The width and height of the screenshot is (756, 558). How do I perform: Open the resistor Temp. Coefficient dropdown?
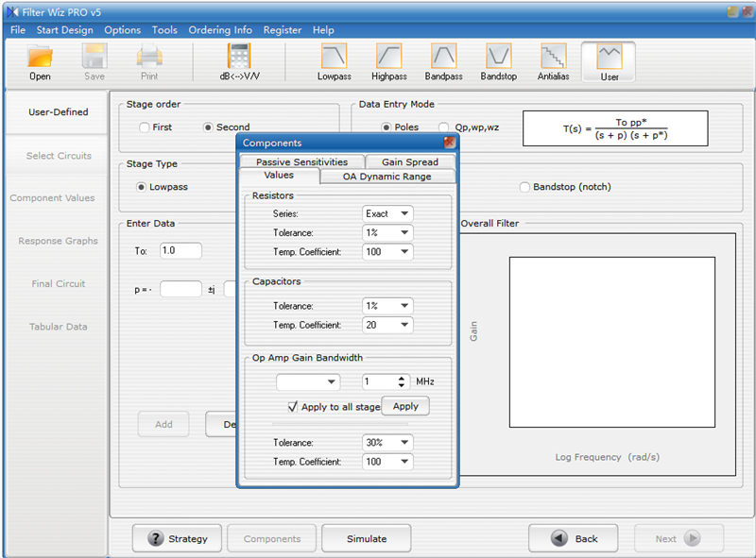[387, 251]
